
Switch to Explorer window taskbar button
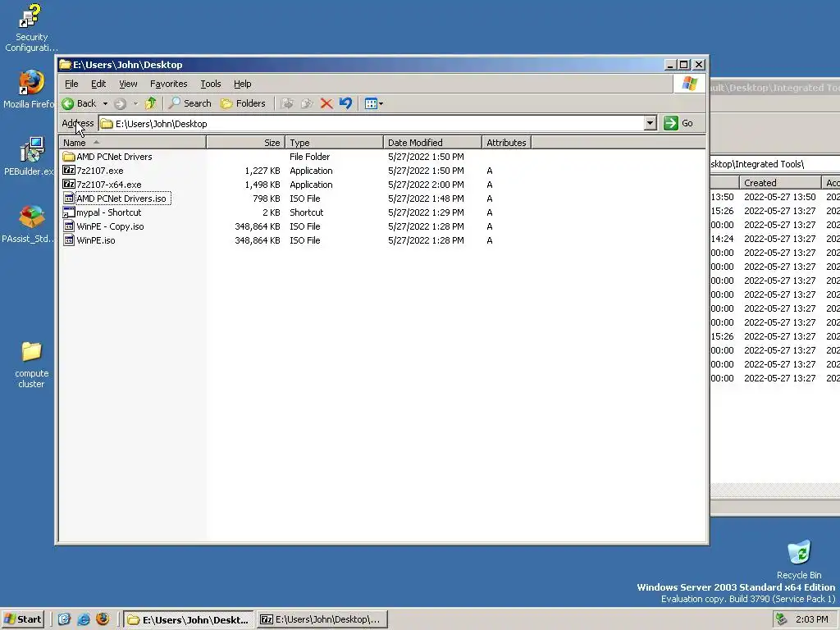(x=189, y=620)
